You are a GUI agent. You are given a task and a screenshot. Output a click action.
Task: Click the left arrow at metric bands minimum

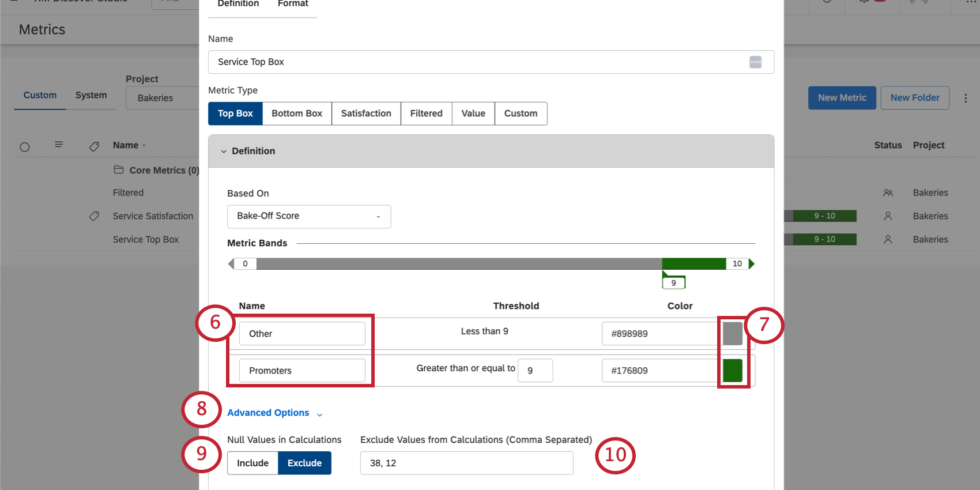(231, 264)
